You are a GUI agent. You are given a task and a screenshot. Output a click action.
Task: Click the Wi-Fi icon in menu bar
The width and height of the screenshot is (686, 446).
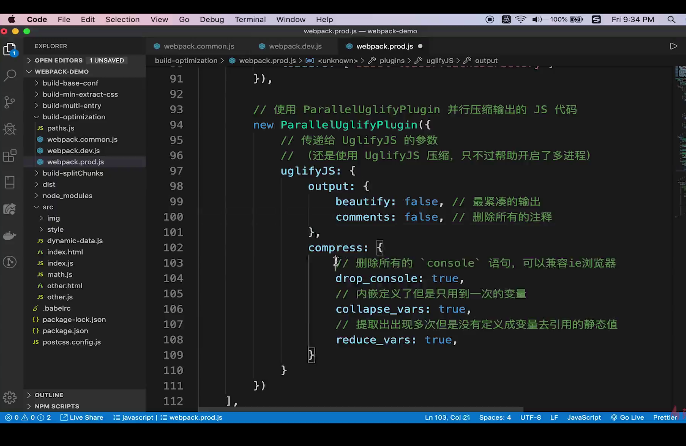point(520,19)
